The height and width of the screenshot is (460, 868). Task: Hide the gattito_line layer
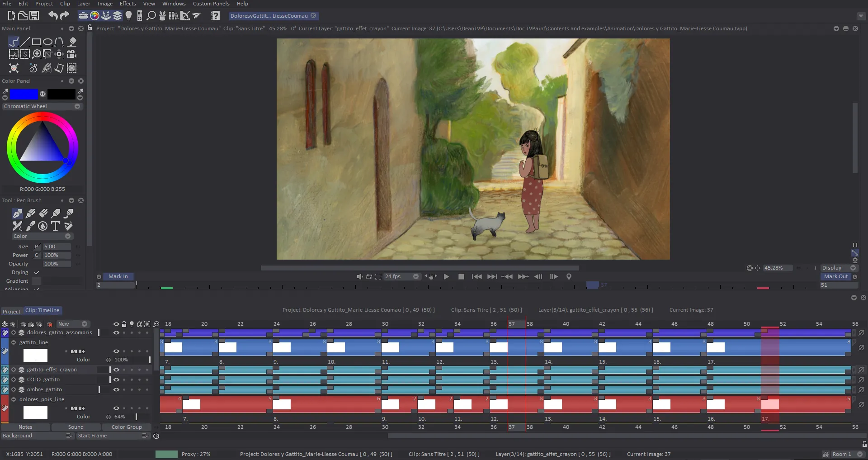[116, 351]
